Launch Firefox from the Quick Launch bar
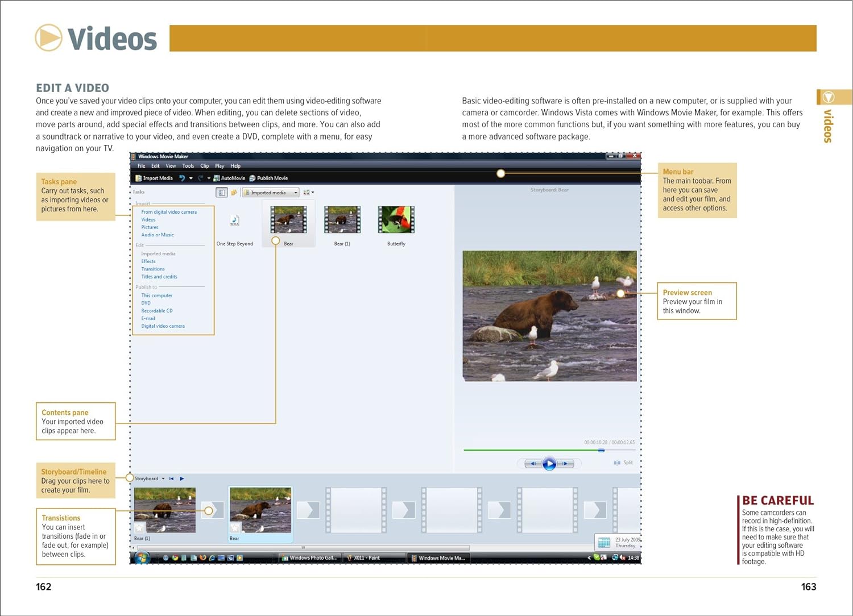The height and width of the screenshot is (616, 853). click(203, 557)
